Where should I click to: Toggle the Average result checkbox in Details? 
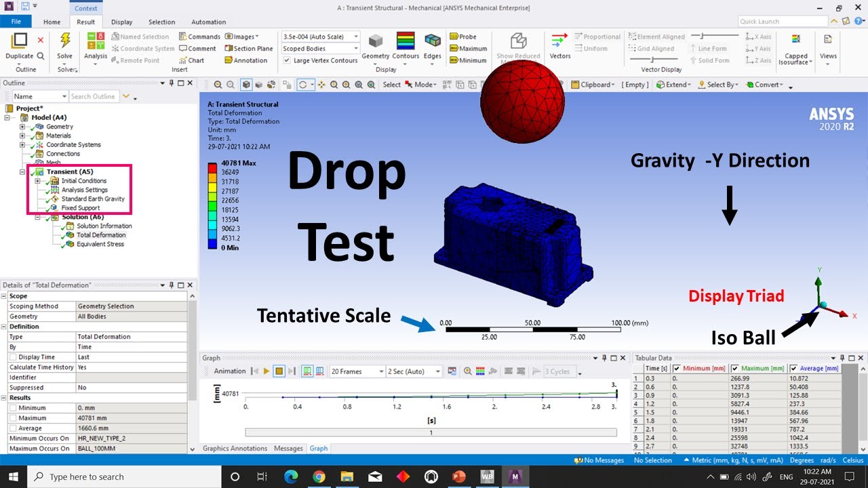[x=14, y=428]
